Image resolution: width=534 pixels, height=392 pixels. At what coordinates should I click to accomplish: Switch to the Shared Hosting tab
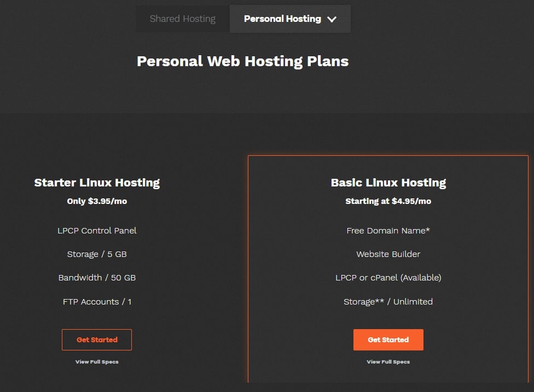(183, 19)
